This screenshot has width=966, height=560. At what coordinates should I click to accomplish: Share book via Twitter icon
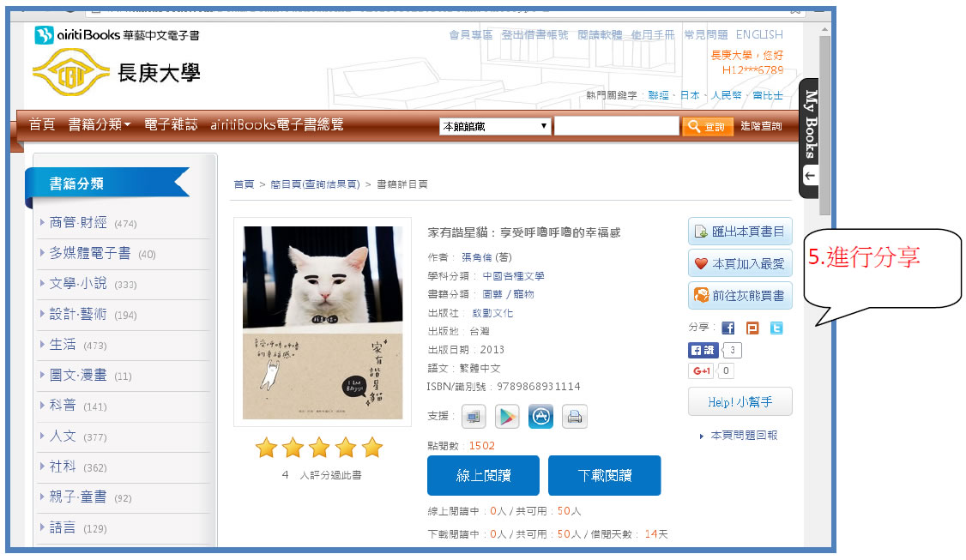click(776, 328)
